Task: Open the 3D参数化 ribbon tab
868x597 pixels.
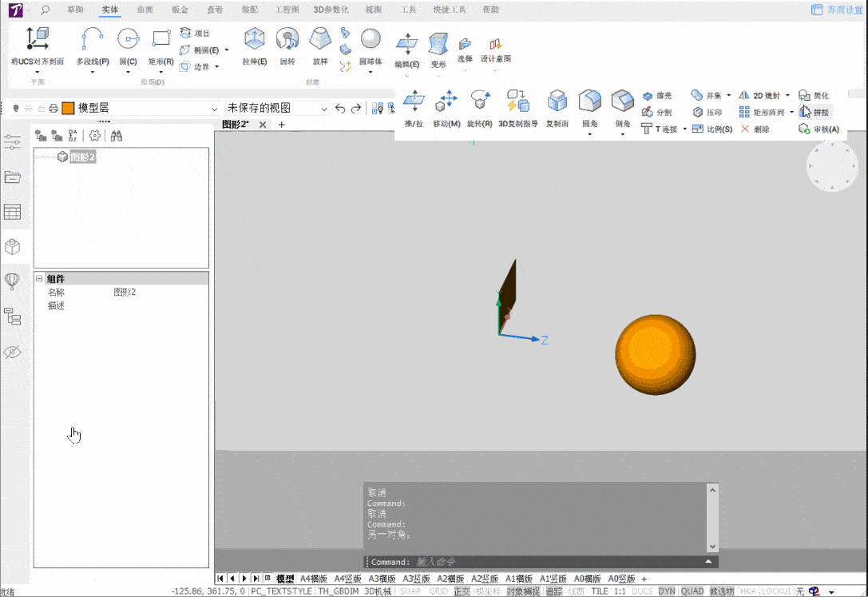Action: pos(331,10)
